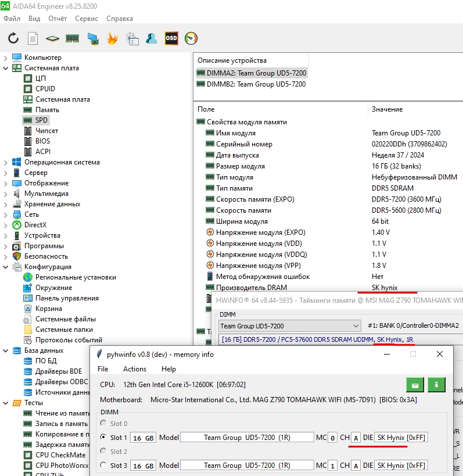Image resolution: width=463 pixels, height=476 pixels.
Task: Start the stability test flame icon
Action: tap(112, 38)
